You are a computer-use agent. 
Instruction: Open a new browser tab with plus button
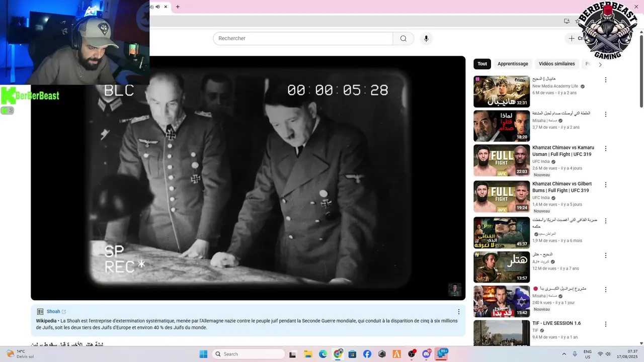(178, 7)
